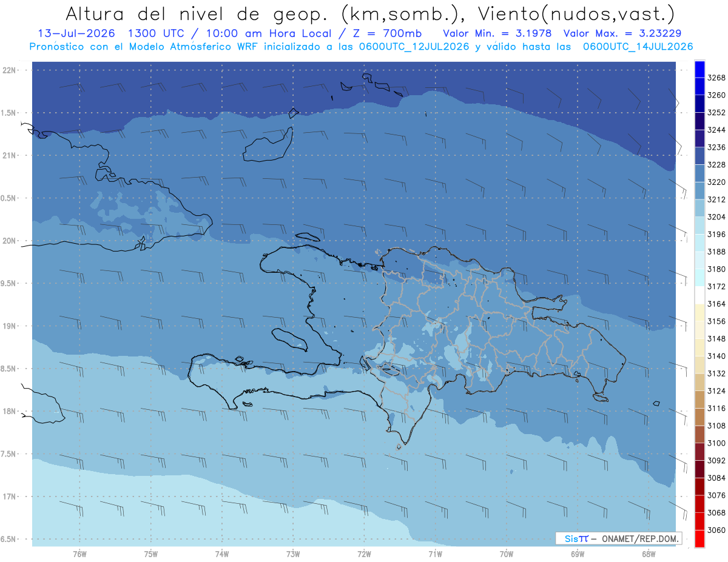The image size is (728, 562).
Task: Click the 'SisTT - ONAMET/REP.DOM.' credit label
Action: point(619,538)
